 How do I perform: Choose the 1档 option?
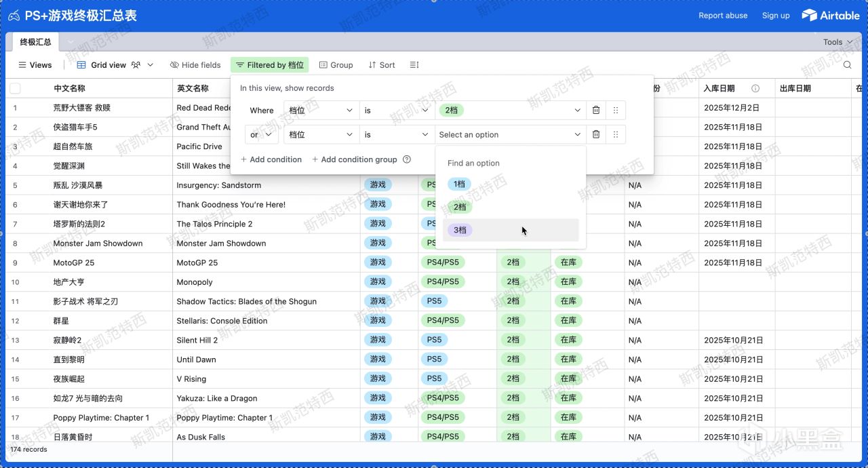(x=459, y=184)
